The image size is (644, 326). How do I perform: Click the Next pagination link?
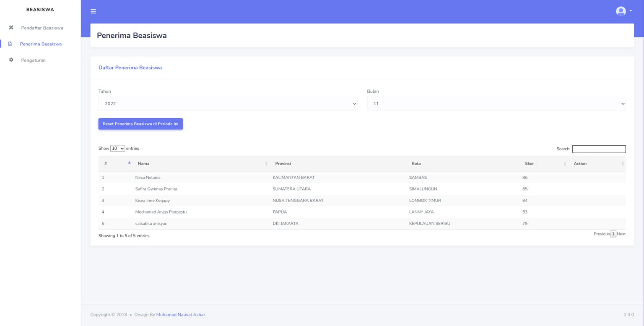[621, 234]
